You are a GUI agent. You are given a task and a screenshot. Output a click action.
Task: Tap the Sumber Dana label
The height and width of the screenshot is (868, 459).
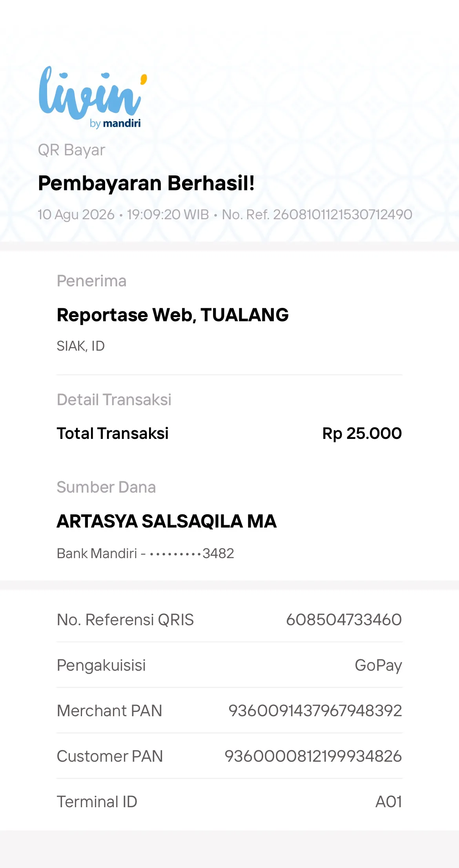click(x=106, y=487)
